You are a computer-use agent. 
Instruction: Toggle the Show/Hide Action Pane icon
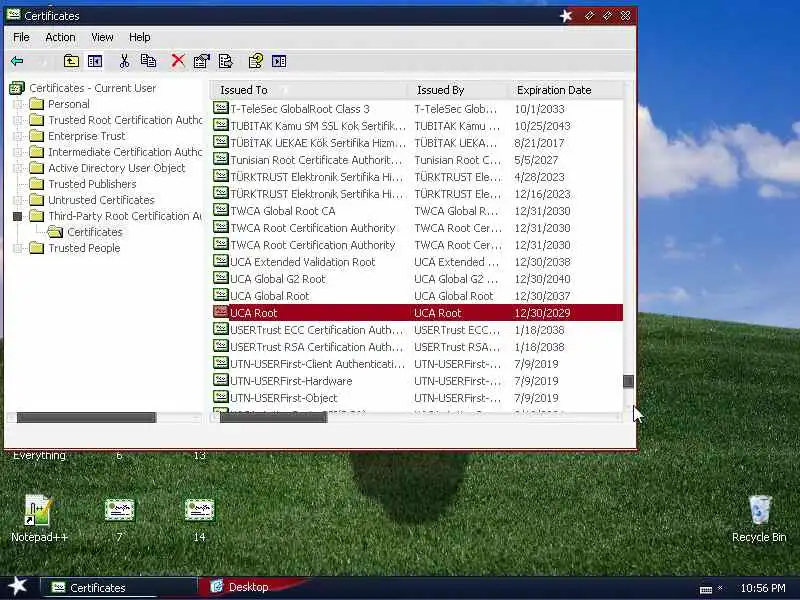[279, 62]
